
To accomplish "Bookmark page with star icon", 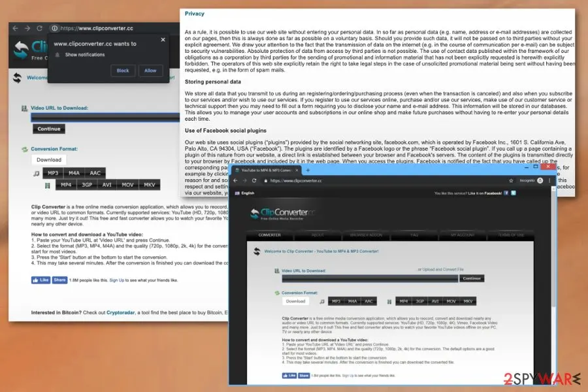I will tap(511, 180).
